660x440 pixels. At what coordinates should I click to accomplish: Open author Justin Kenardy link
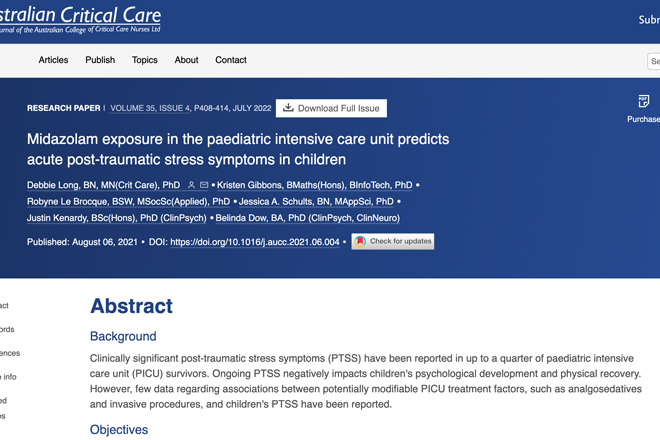pos(117,218)
